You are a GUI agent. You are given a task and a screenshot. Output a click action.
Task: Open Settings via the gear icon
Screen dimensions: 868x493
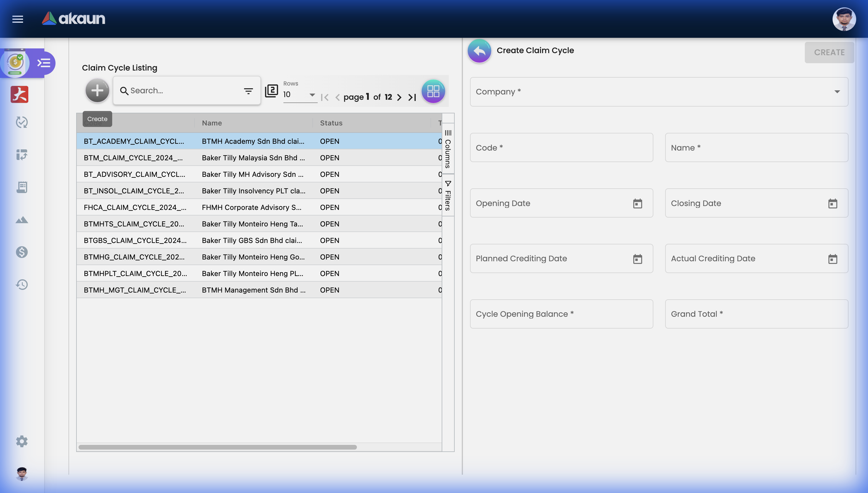[x=21, y=441]
